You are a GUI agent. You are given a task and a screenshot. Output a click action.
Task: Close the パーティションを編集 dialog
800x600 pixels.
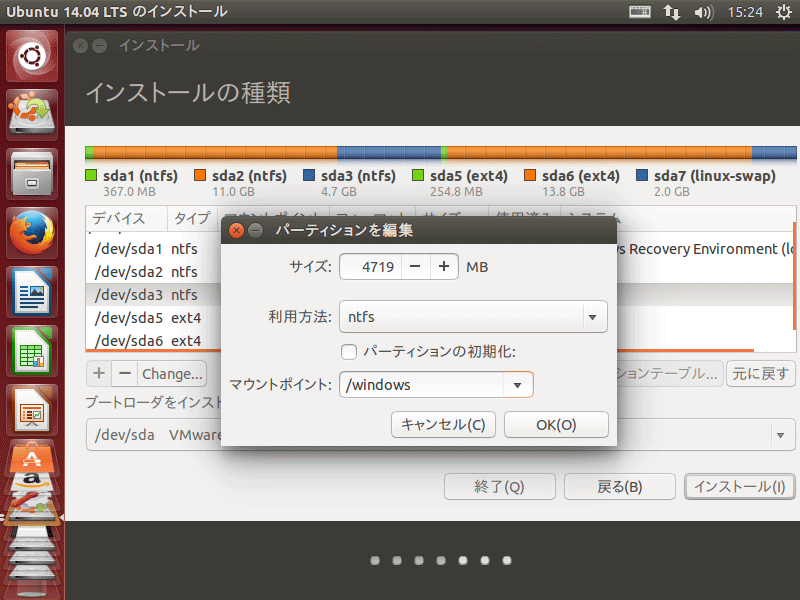236,231
